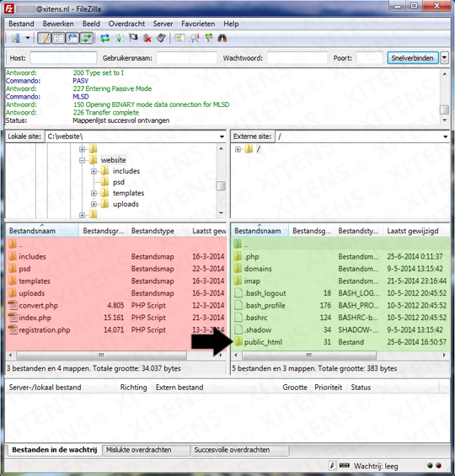Image resolution: width=455 pixels, height=476 pixels.
Task: Toggle the transfer queue display
Action: click(87, 38)
